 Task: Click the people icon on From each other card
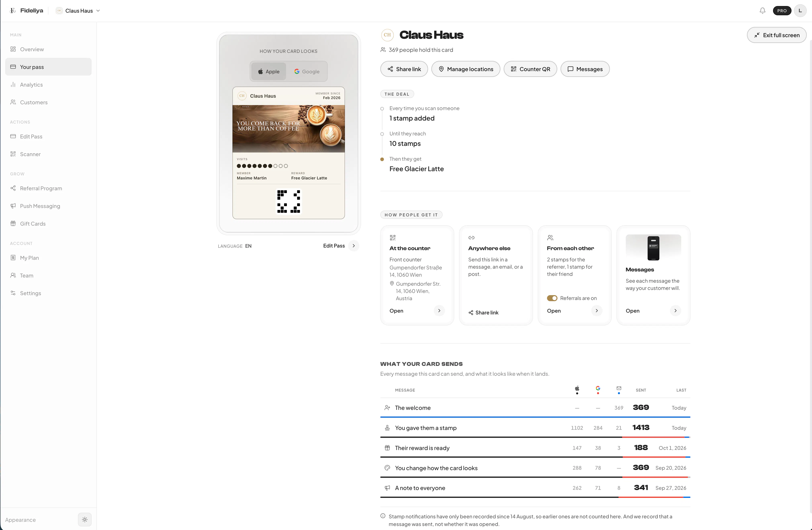tap(550, 237)
